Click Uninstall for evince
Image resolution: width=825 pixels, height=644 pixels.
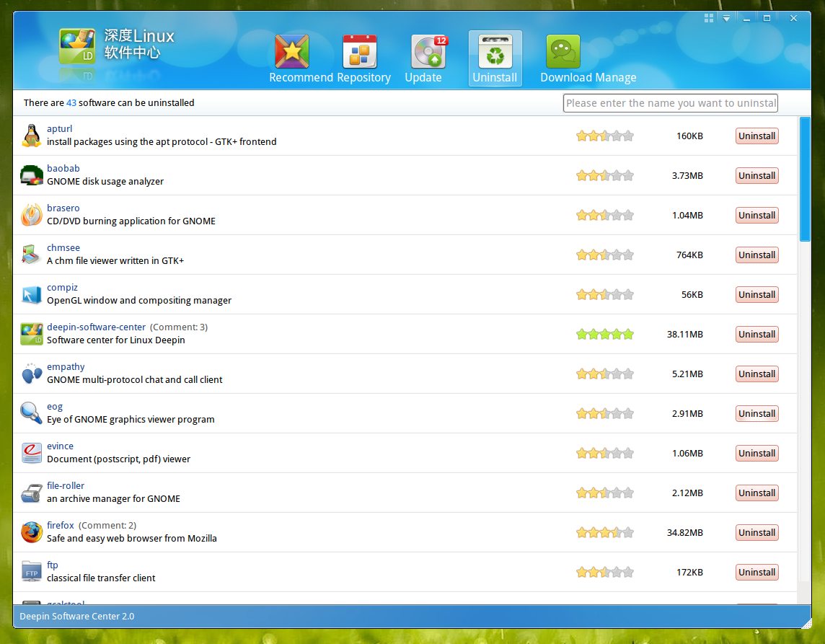tap(756, 453)
